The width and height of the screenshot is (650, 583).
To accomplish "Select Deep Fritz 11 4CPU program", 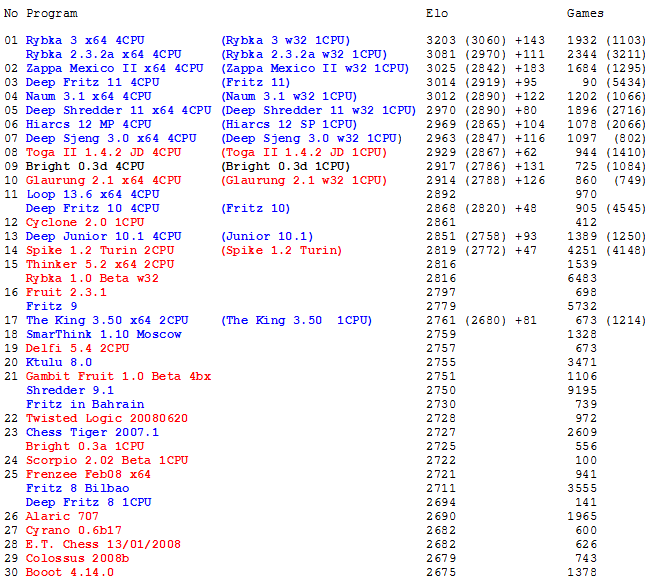I will tap(92, 83).
